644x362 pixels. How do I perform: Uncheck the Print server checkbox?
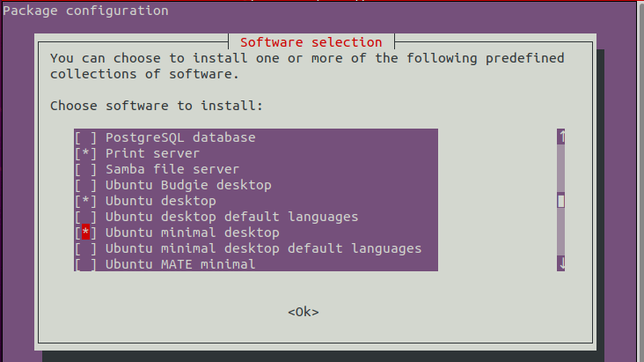point(85,153)
